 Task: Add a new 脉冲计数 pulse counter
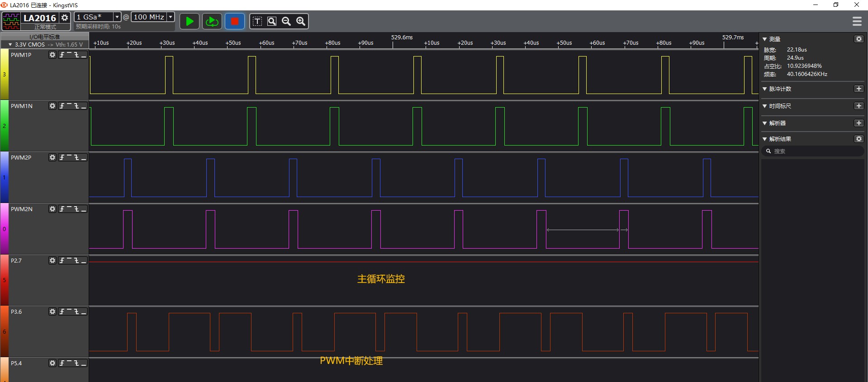tap(859, 89)
